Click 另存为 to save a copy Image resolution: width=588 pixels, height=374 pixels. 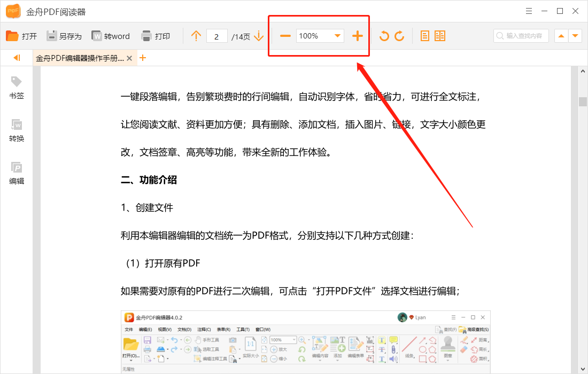pos(64,36)
